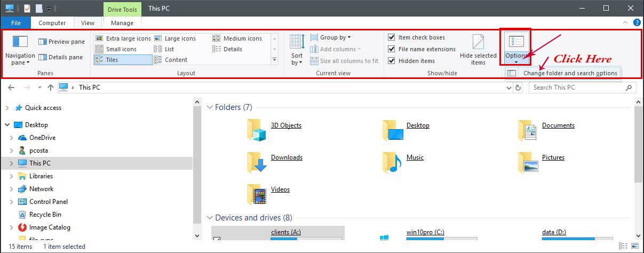Refresh the This PC view
Image resolution: width=644 pixels, height=253 pixels.
[x=519, y=88]
